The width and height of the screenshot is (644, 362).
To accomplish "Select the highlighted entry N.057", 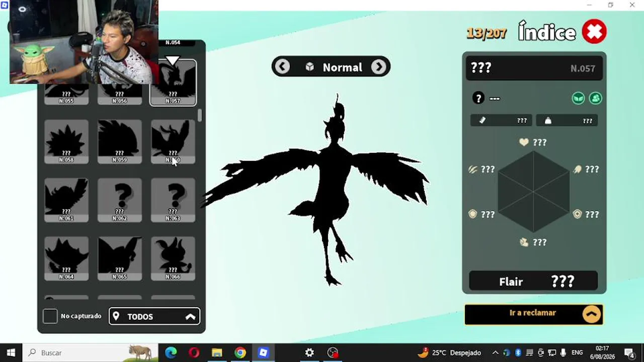I will pyautogui.click(x=173, y=82).
